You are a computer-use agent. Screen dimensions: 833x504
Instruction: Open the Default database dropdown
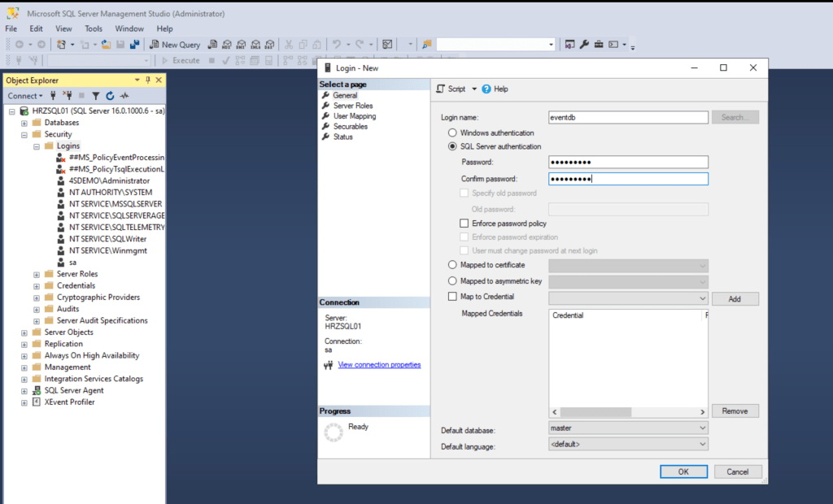[628, 428]
